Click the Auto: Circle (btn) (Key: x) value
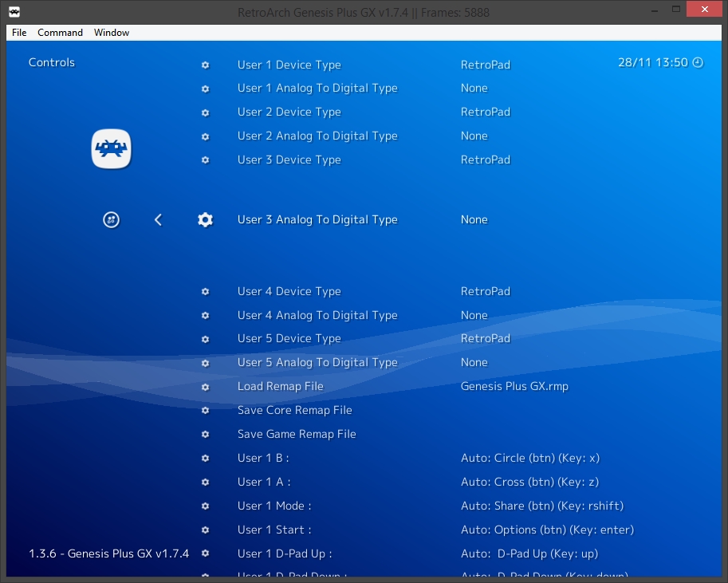728x583 pixels. click(x=530, y=458)
